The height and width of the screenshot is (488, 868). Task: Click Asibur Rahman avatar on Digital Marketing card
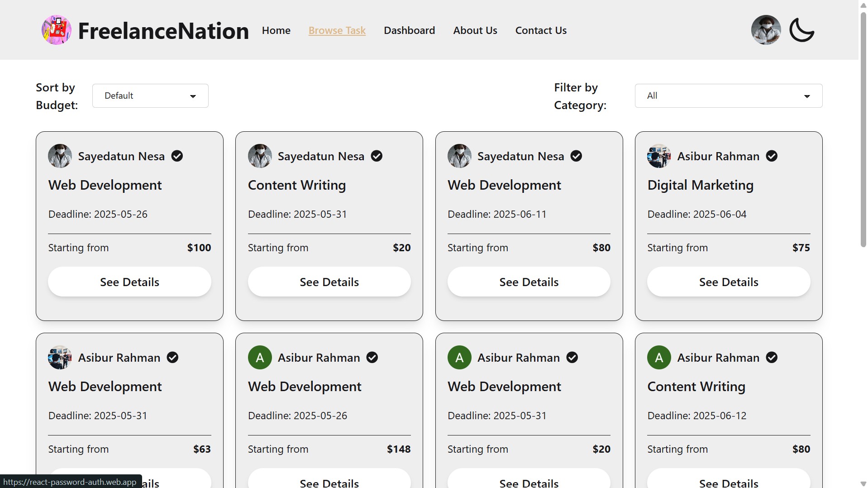coord(659,156)
